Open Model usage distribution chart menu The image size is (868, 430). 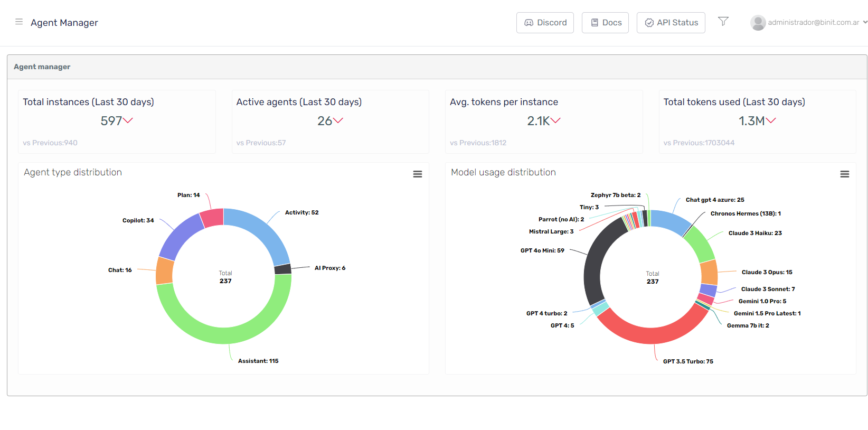pyautogui.click(x=845, y=174)
